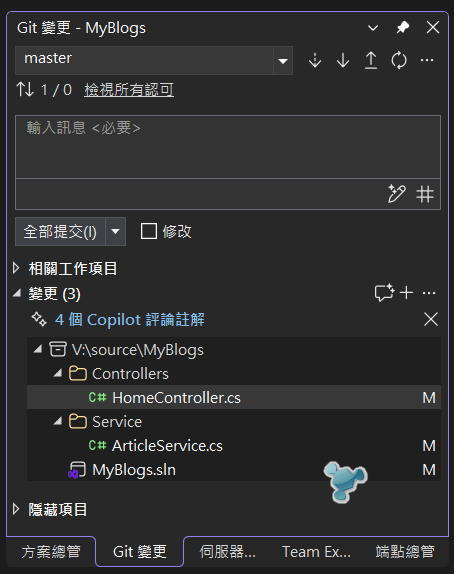Screen dimensions: 454x574
Task: Toggle the pin auto-hide icon
Action: [x=403, y=27]
